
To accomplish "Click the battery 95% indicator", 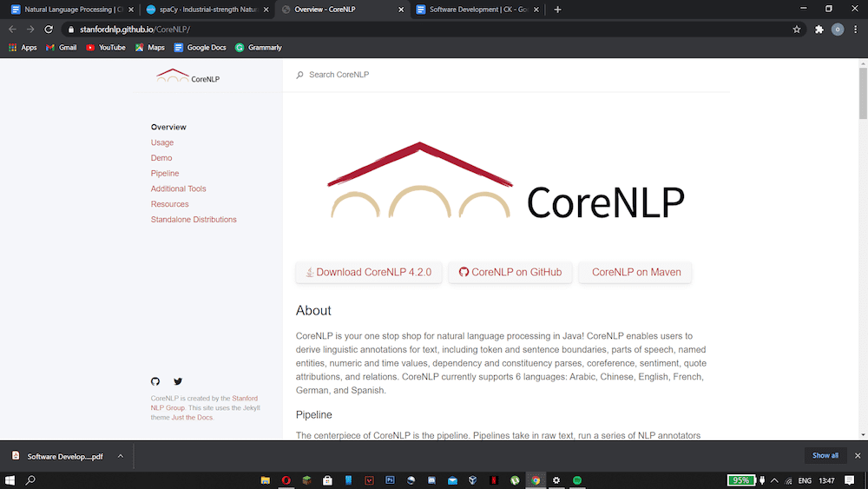I will tap(740, 480).
